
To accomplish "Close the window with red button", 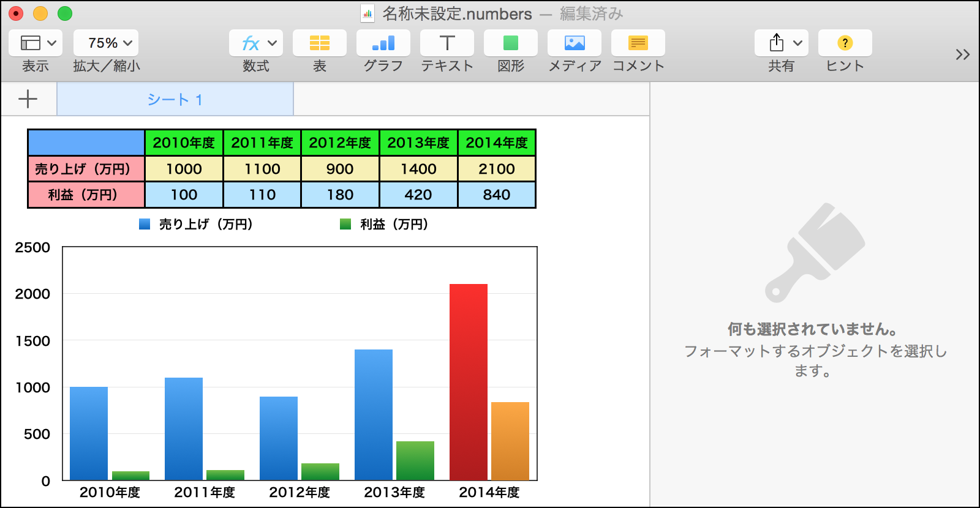I will point(16,13).
